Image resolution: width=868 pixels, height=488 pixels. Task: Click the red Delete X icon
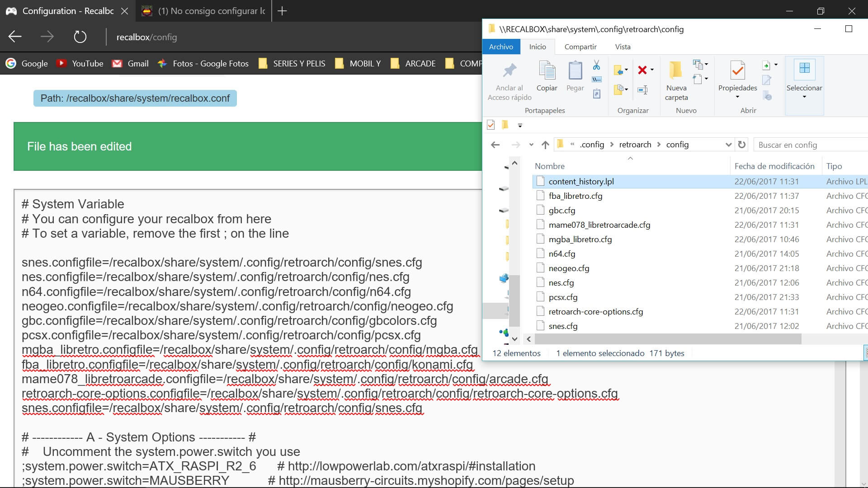(642, 70)
